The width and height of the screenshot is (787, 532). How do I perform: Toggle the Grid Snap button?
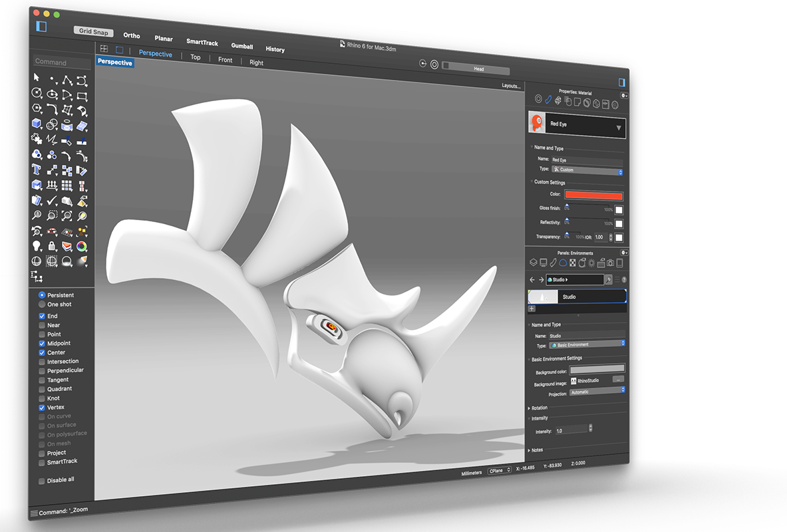click(x=94, y=31)
